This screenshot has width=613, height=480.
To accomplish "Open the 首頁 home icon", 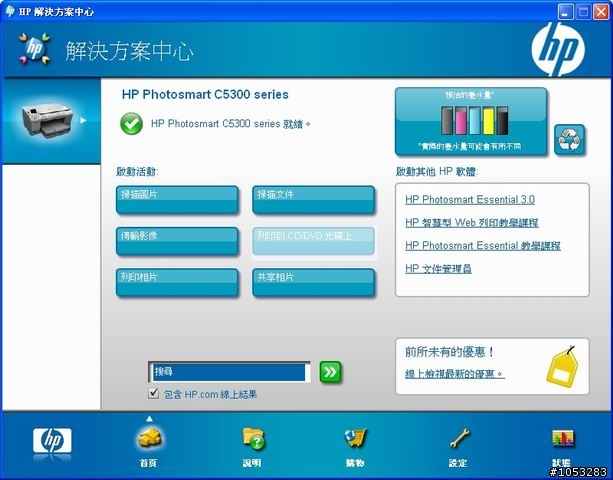I will [x=149, y=438].
